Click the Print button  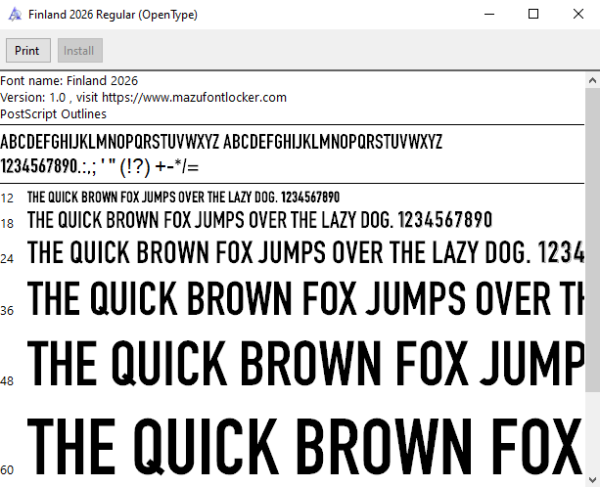[28, 50]
